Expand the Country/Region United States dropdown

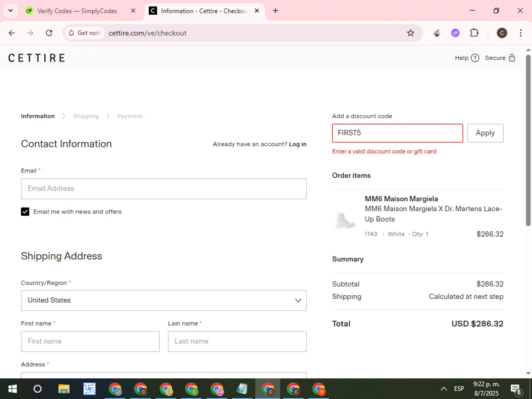[164, 300]
